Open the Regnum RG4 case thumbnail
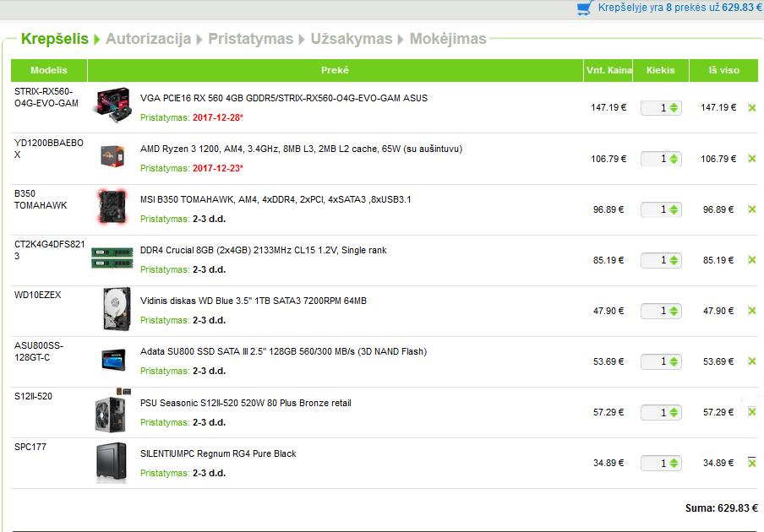 click(112, 463)
